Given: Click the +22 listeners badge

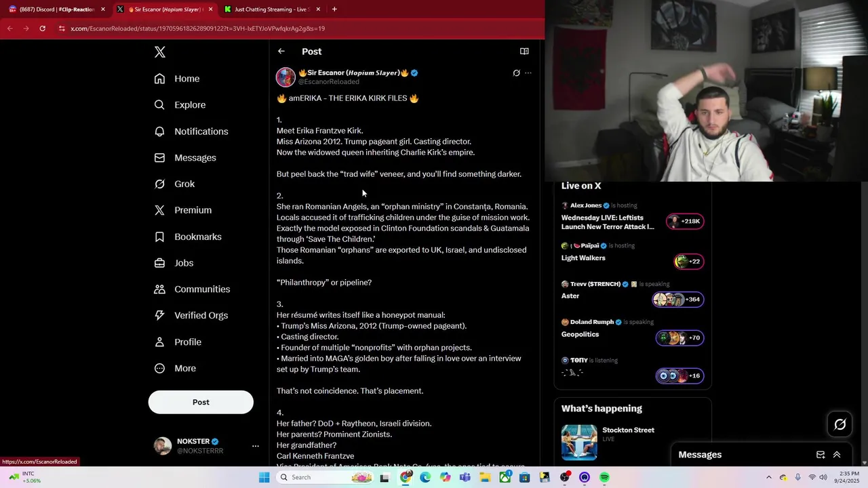Looking at the screenshot, I should [x=689, y=262].
